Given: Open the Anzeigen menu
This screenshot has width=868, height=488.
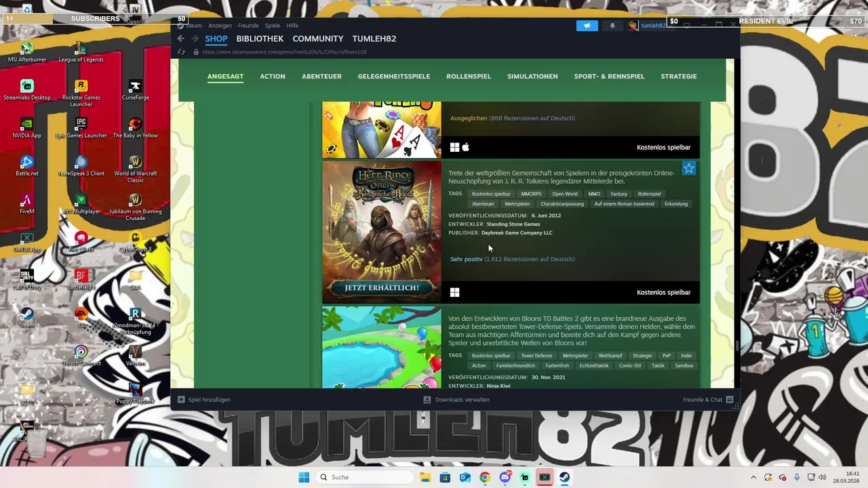Looking at the screenshot, I should click(220, 26).
